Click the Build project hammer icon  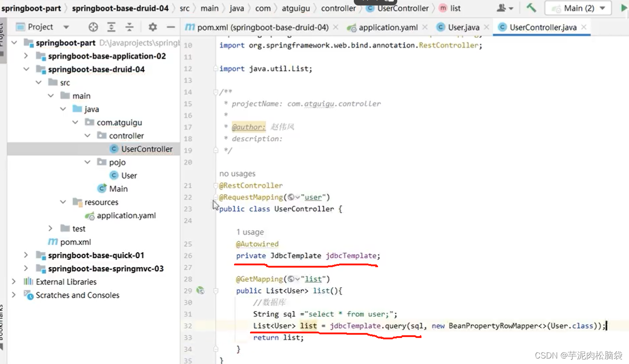pyautogui.click(x=531, y=8)
